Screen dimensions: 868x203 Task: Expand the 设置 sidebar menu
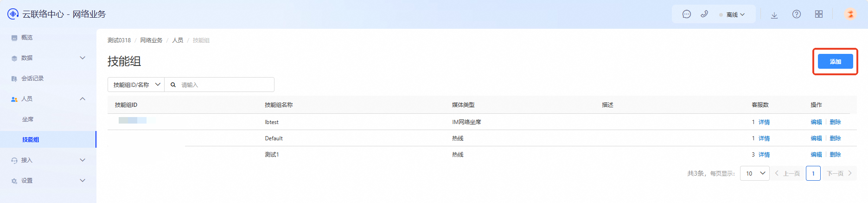coord(48,181)
